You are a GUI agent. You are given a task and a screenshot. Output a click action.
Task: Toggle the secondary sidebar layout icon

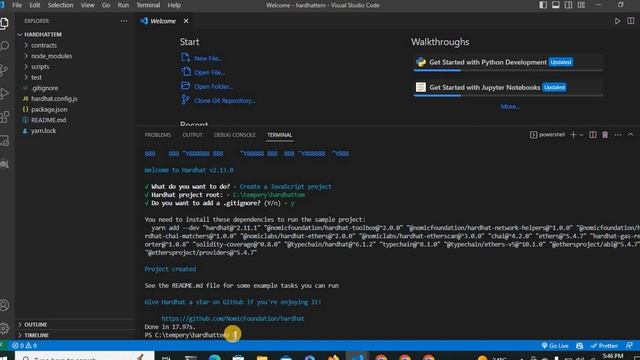click(x=568, y=5)
